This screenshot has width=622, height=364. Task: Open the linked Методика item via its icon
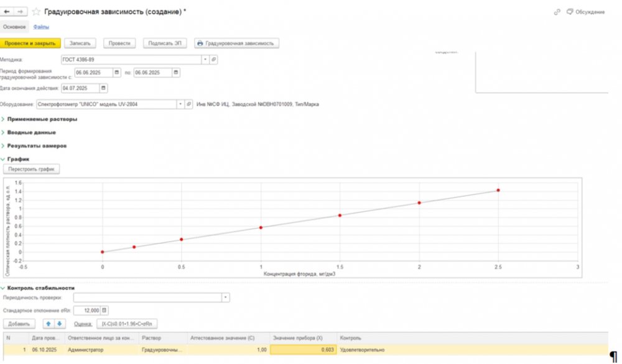(x=213, y=60)
